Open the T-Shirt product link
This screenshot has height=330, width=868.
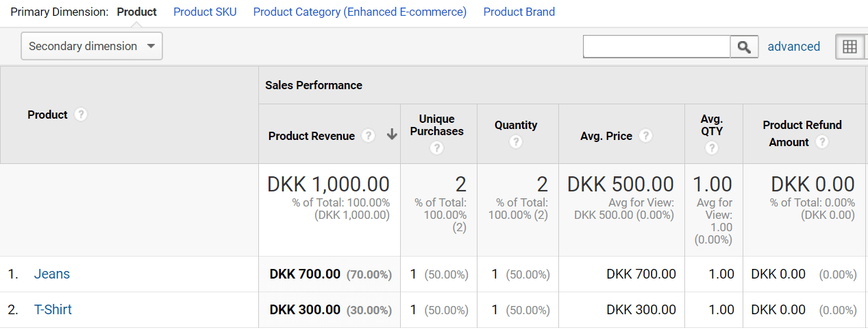coord(53,309)
